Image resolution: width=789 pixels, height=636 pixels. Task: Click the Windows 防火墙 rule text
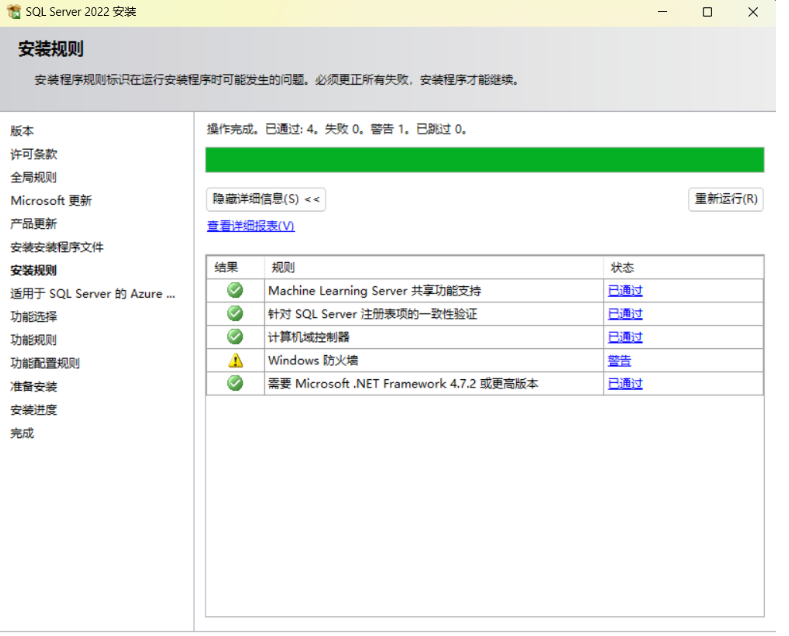(313, 361)
